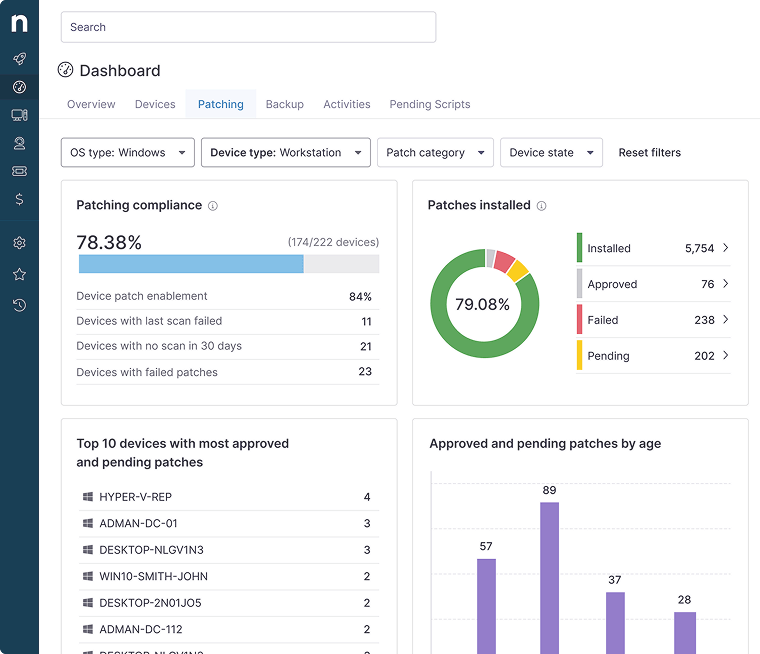Open the rocket Getting Started icon
This screenshot has width=760, height=654.
[x=19, y=59]
